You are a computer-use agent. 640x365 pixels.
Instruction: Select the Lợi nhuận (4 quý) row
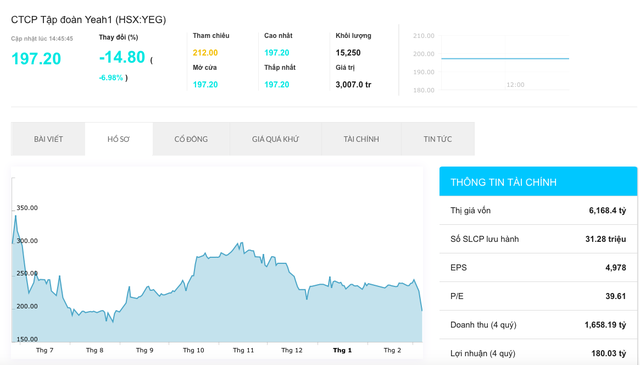(538, 353)
